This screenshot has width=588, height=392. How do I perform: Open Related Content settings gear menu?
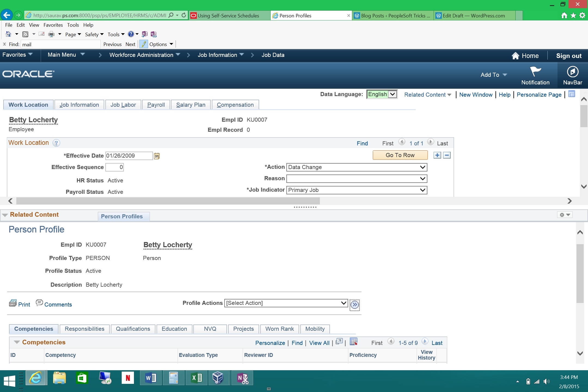[x=565, y=215]
